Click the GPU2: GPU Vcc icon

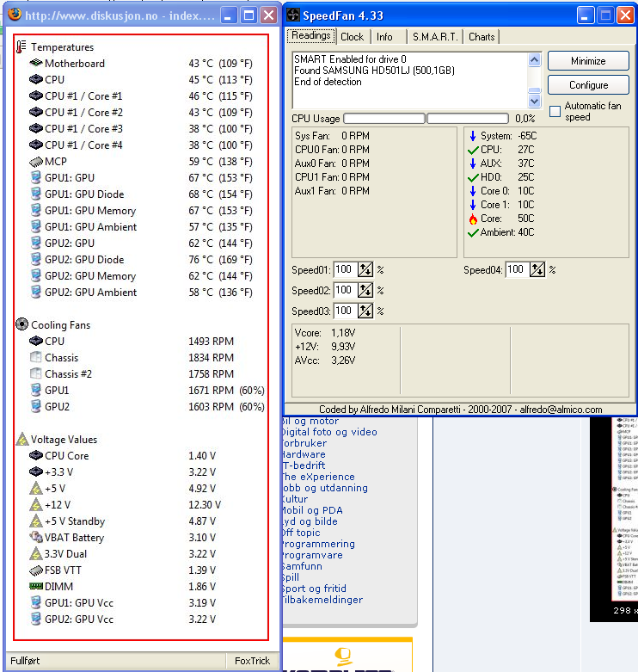pyautogui.click(x=36, y=620)
